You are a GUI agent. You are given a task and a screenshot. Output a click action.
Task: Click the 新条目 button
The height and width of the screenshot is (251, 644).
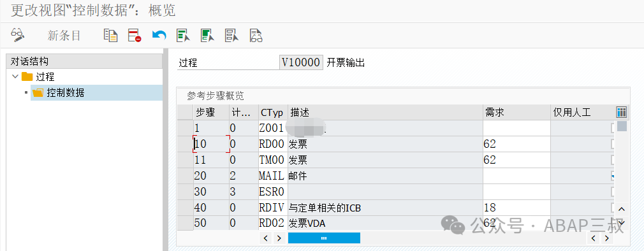(64, 36)
